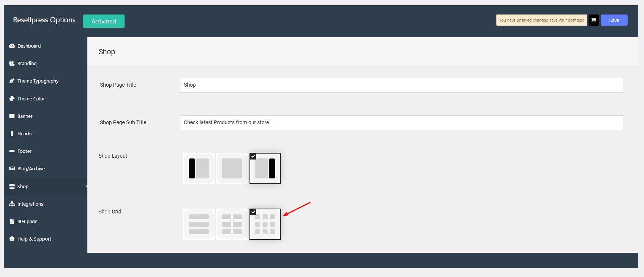Click the Shop Page Sub Title field
Screen dimensions: 644x277
[402, 123]
